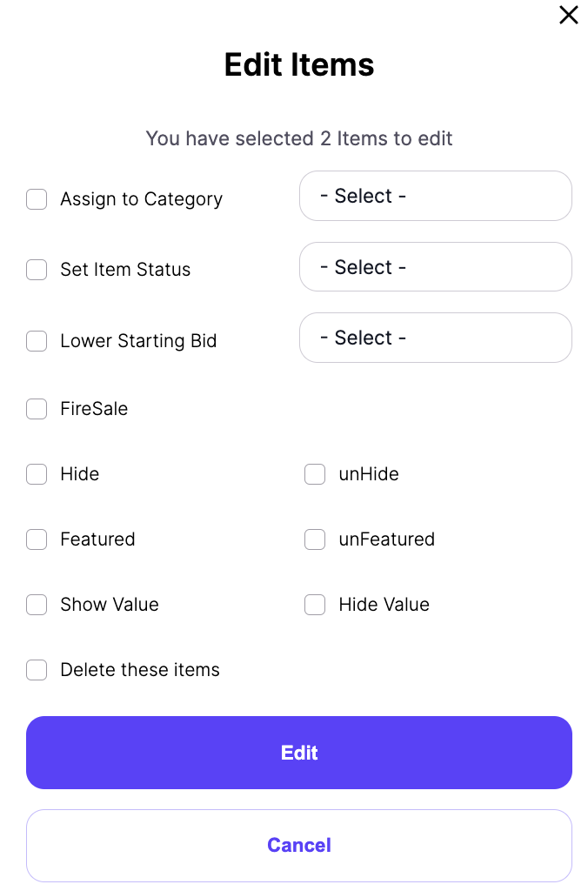588x891 pixels.
Task: Click the Cancel button
Action: [299, 845]
